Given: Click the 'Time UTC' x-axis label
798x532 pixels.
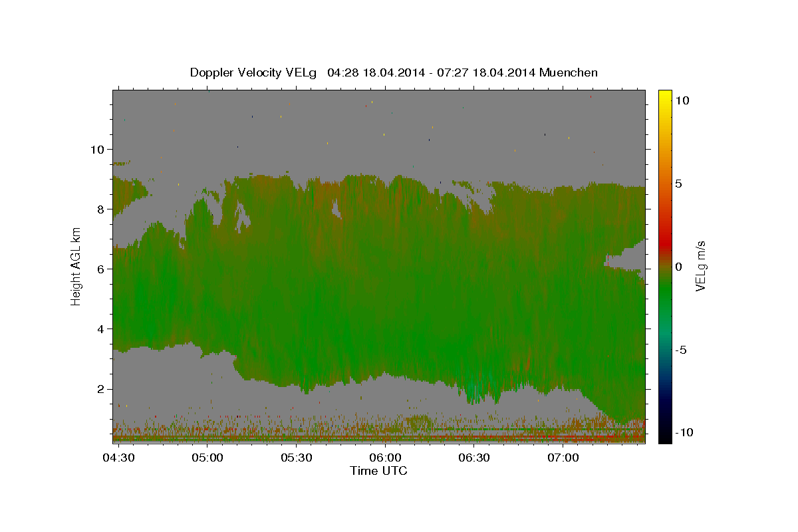Looking at the screenshot, I should [x=378, y=471].
